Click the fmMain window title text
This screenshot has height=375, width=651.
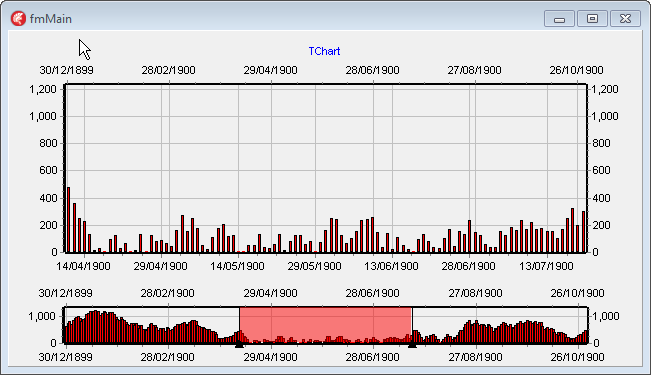point(51,19)
